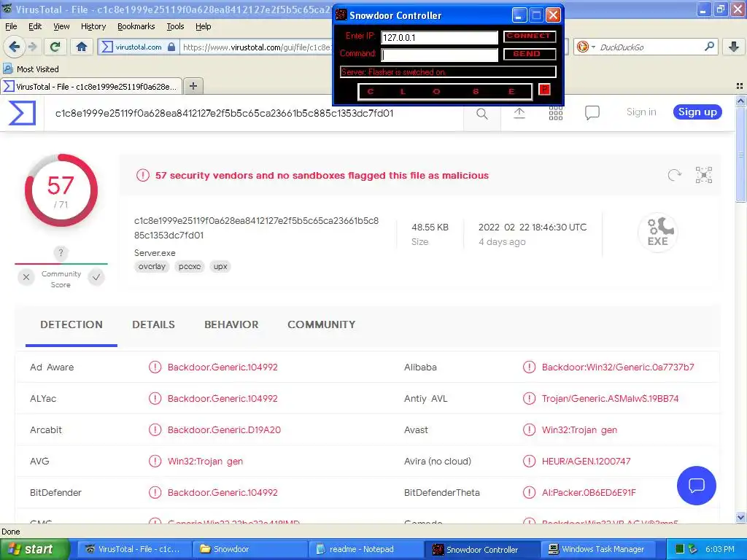
Task: Click the Server.exe file name text
Action: [155, 253]
